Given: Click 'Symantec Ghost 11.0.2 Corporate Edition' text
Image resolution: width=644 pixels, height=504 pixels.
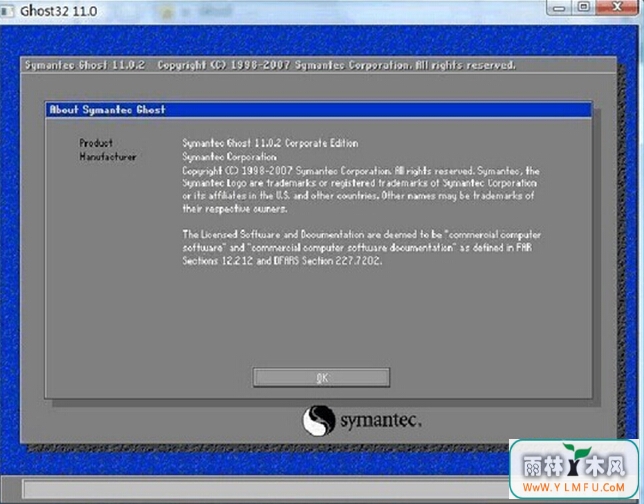Looking at the screenshot, I should [x=270, y=143].
